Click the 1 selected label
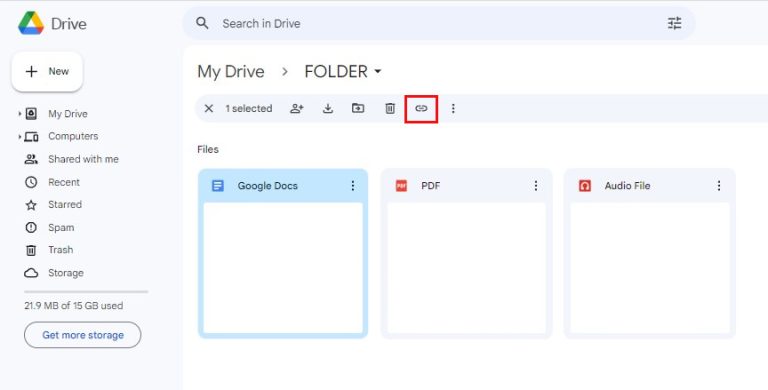This screenshot has width=768, height=390. pos(249,109)
